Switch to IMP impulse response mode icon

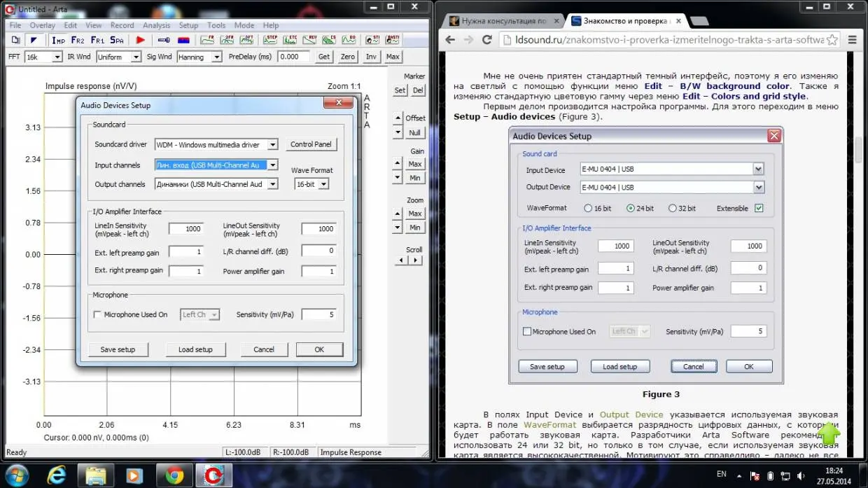(58, 41)
